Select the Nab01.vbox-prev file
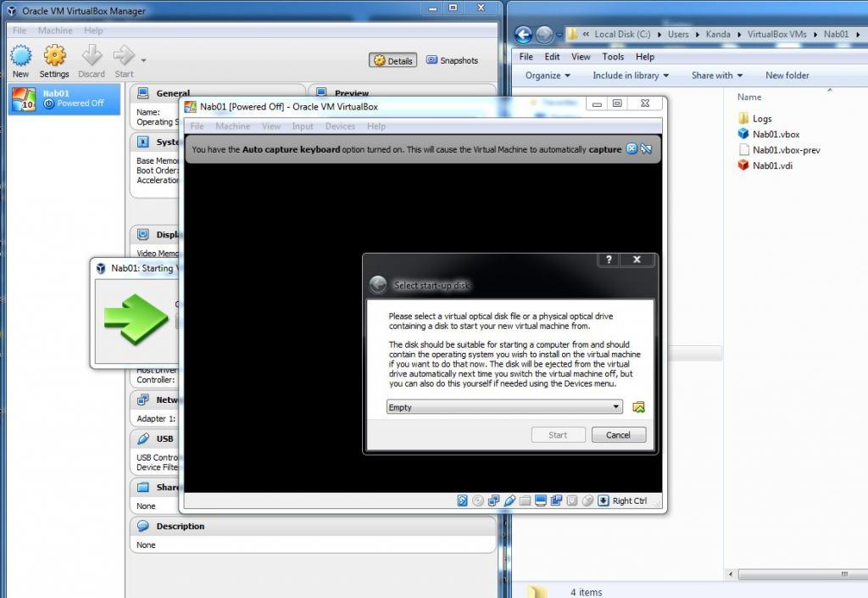 click(780, 150)
